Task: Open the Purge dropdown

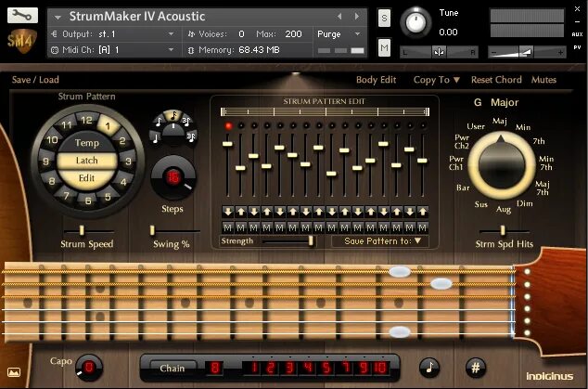Action: coord(339,34)
